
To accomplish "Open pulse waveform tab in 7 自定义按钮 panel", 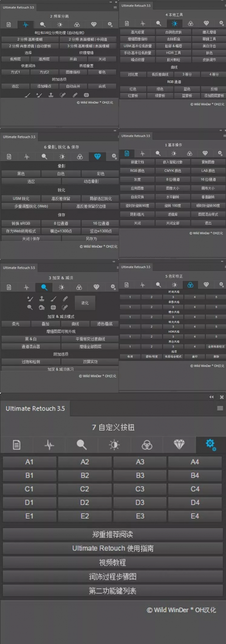I will point(49,445).
